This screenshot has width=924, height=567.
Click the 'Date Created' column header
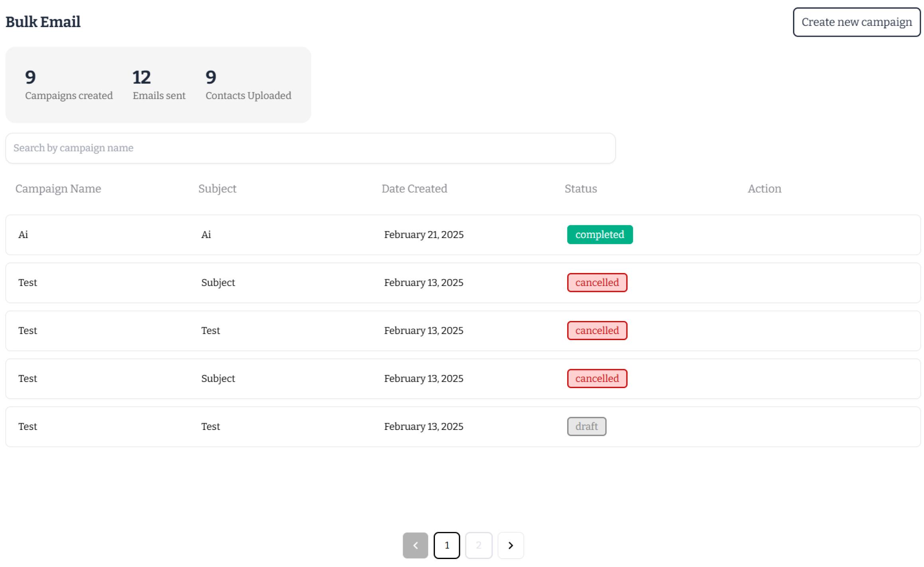pos(415,188)
